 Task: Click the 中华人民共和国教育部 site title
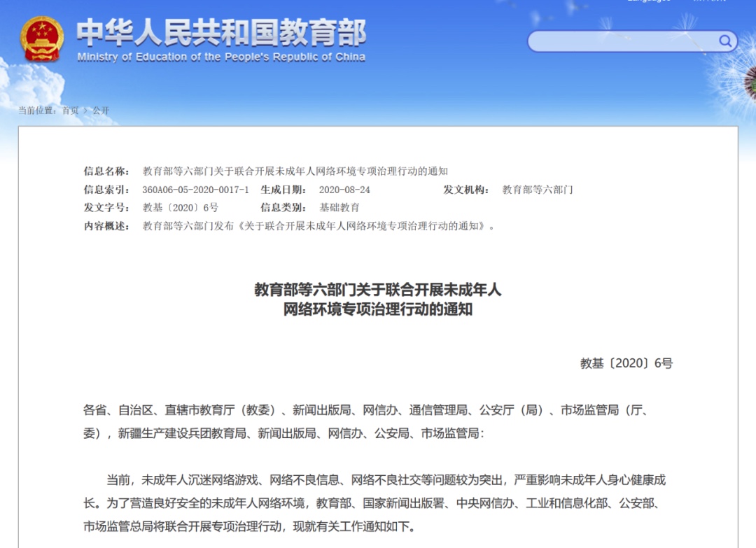[x=221, y=32]
